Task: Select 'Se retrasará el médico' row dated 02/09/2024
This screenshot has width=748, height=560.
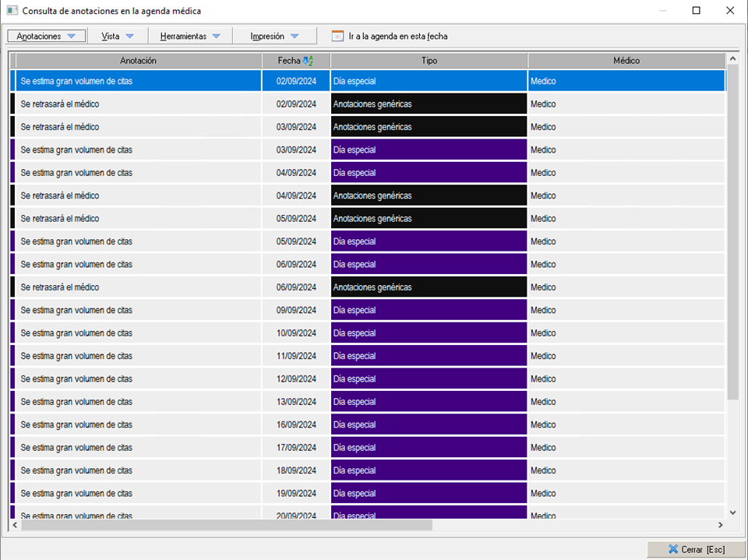Action: (x=139, y=104)
